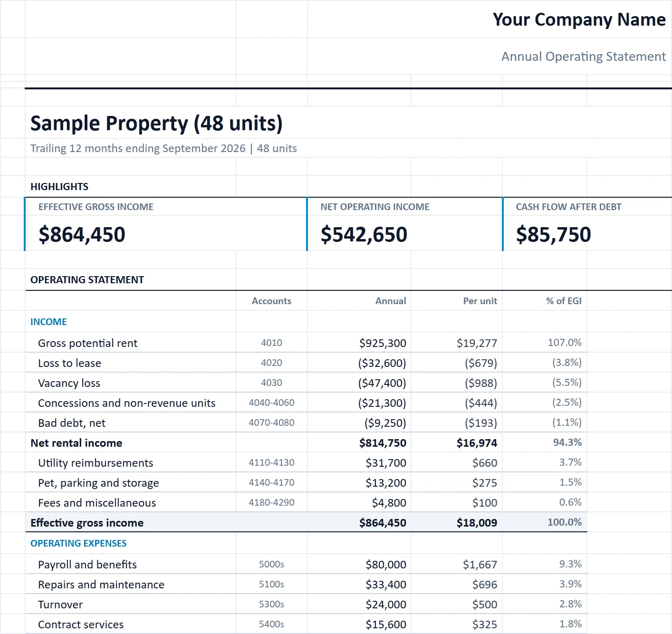672x634 pixels.
Task: Select the Payroll annual value $80,000
Action: pos(386,565)
